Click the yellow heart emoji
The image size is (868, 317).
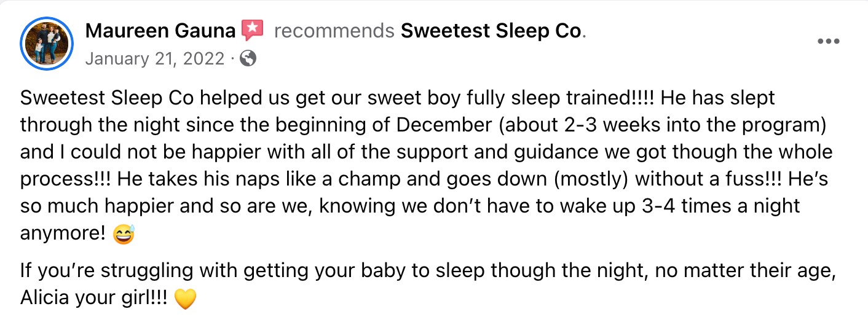185,299
